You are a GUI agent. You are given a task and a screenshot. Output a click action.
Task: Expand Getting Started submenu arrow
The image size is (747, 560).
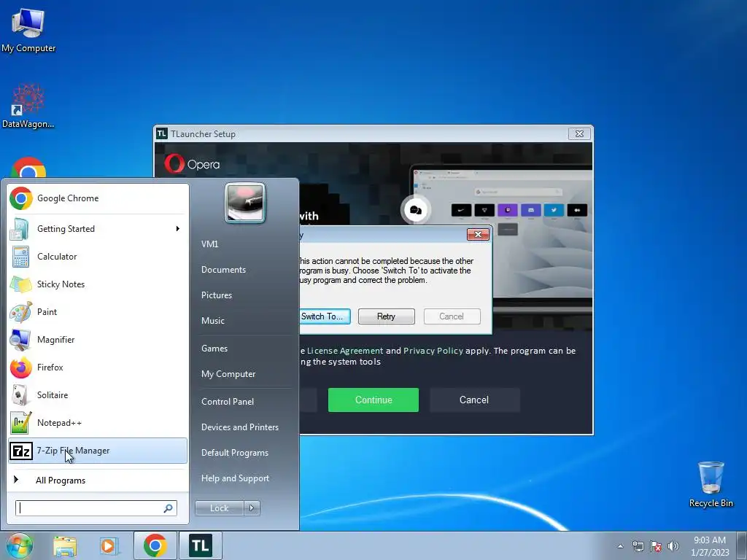tap(178, 228)
